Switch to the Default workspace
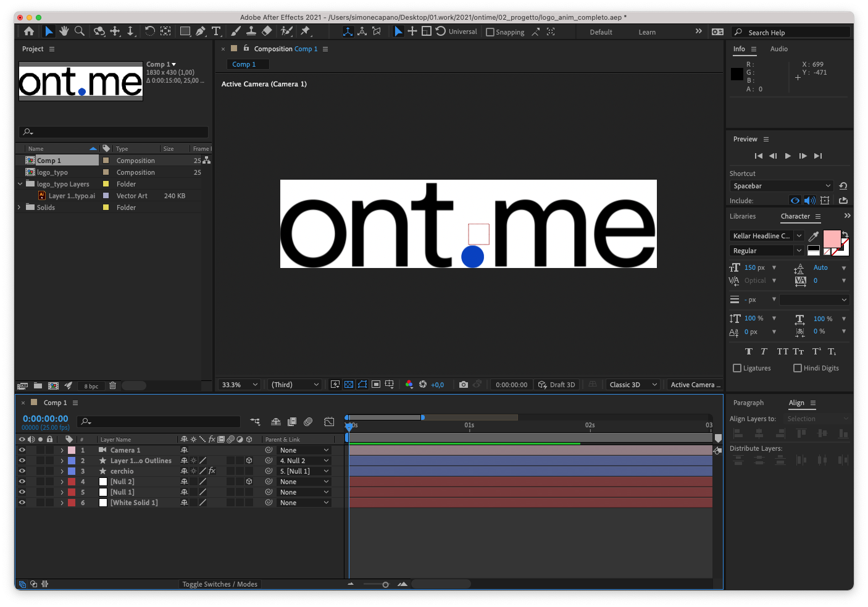This screenshot has width=868, height=607. [601, 32]
